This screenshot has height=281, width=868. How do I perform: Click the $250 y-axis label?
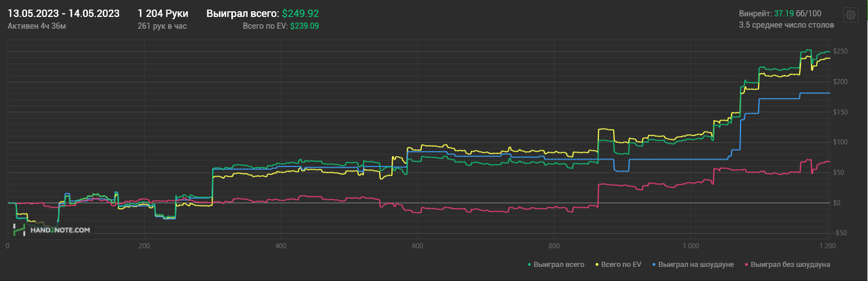[840, 51]
